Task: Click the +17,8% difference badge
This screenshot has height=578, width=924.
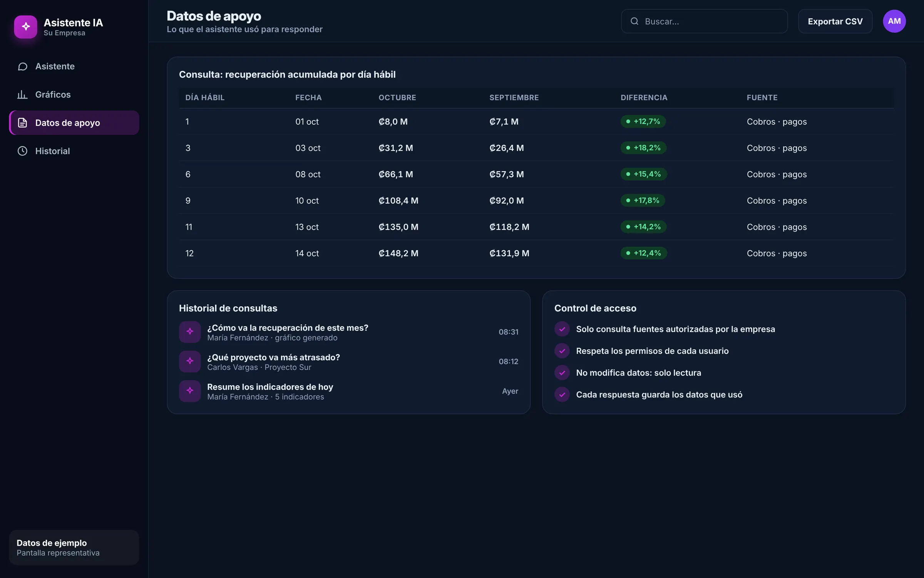Action: (643, 200)
